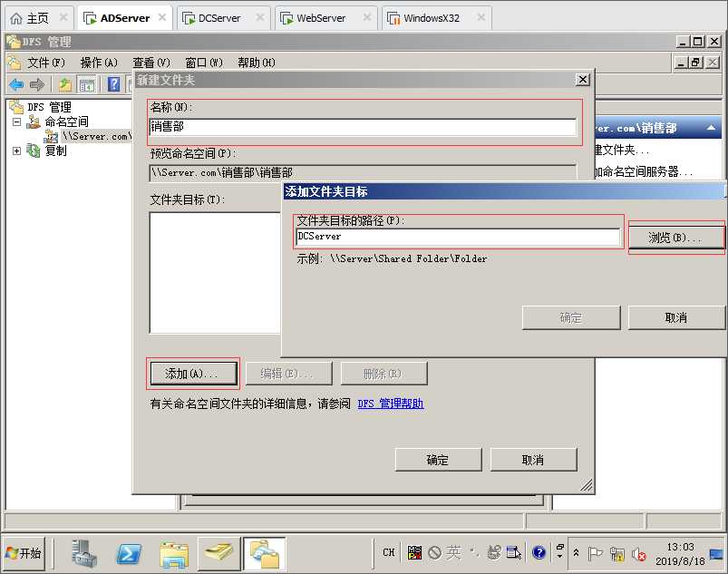
Task: Open the DFS 管理帮助 link
Action: pos(391,404)
